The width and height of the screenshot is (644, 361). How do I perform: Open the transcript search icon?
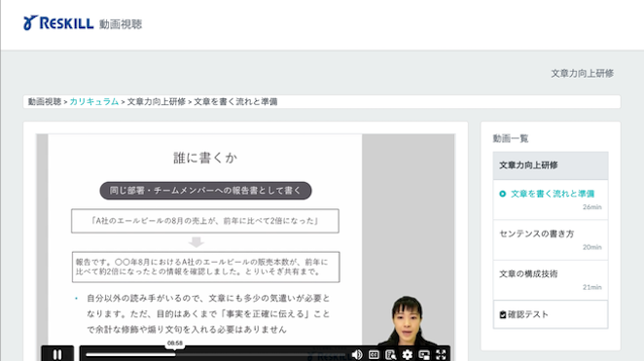pos(391,354)
